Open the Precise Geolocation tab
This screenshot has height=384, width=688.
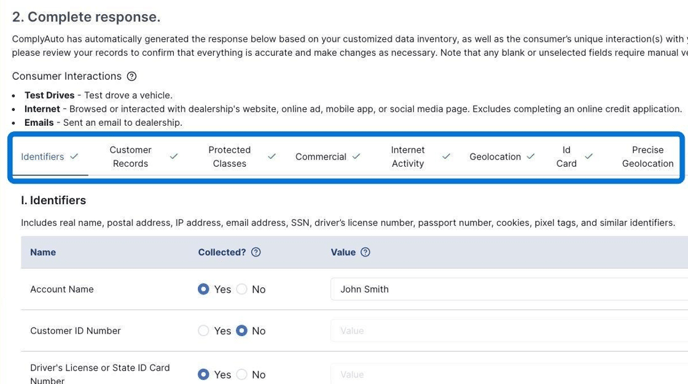click(x=647, y=157)
